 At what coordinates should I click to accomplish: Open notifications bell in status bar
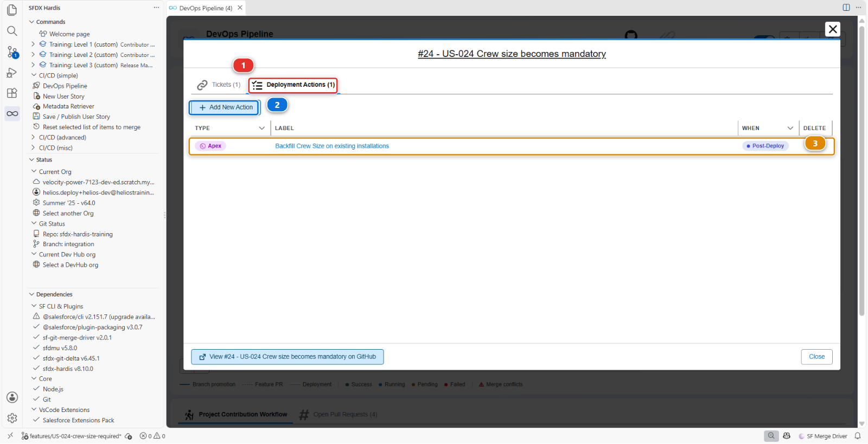coord(858,436)
